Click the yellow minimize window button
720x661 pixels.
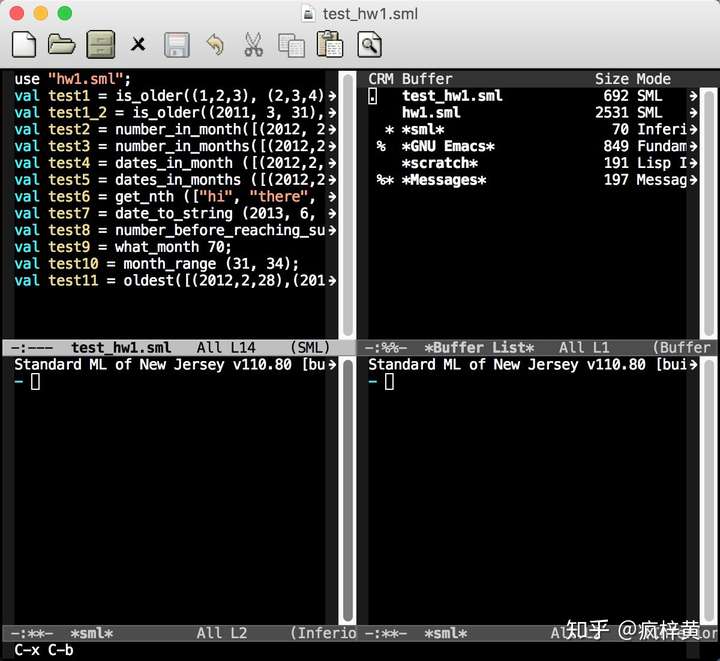point(40,13)
